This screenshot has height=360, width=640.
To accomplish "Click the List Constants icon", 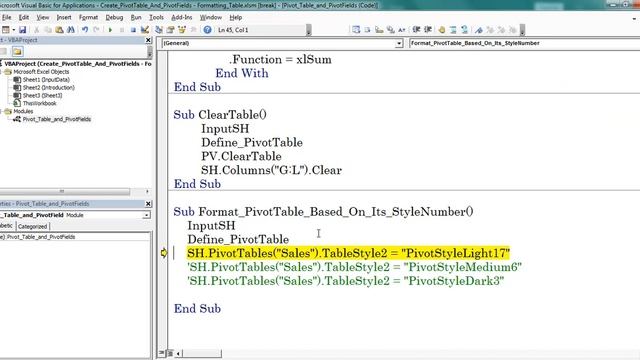I will 367,30.
